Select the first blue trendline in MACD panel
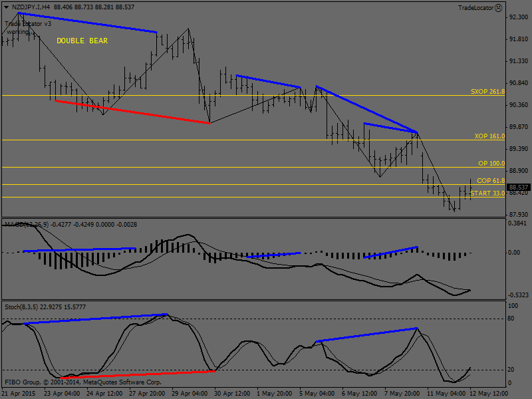 tap(80, 249)
